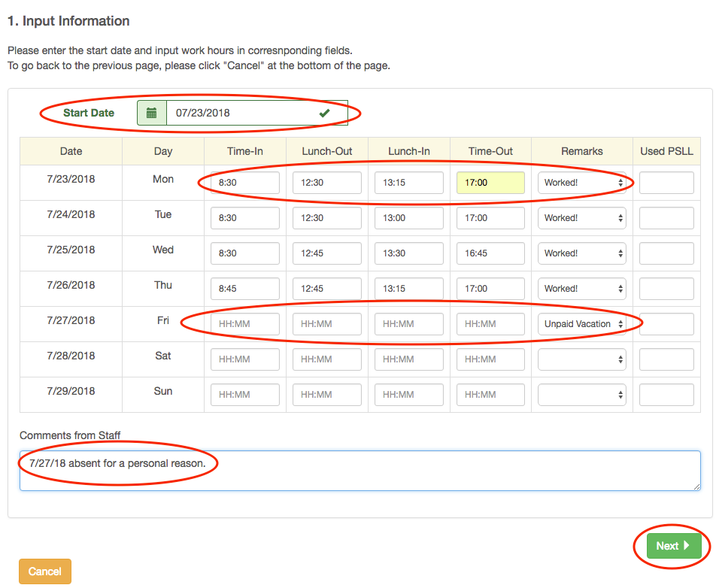Click the green Next button
This screenshot has height=588, width=716.
tap(667, 546)
